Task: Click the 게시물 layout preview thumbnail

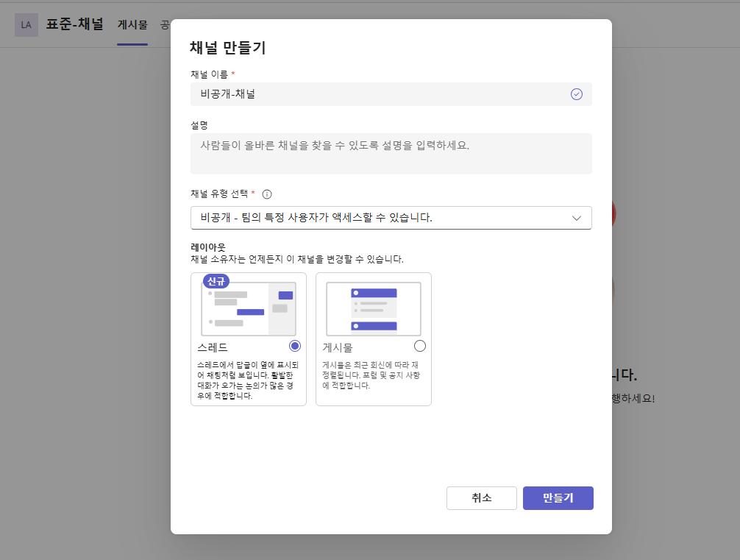Action: pyautogui.click(x=373, y=309)
